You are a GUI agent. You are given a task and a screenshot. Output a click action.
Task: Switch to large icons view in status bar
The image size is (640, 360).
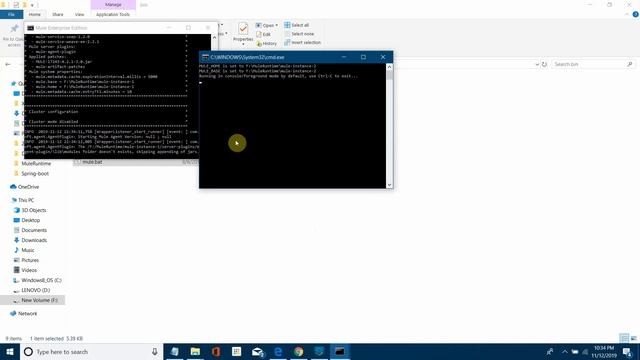(x=633, y=338)
